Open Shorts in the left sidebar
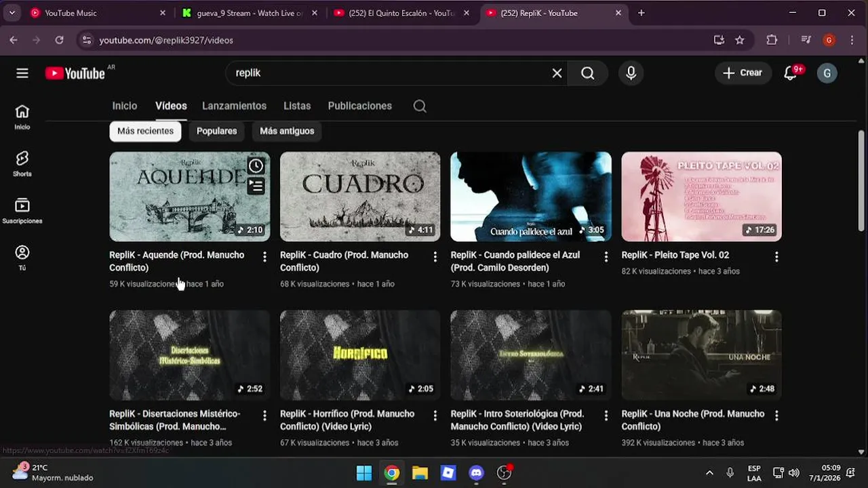 click(22, 163)
